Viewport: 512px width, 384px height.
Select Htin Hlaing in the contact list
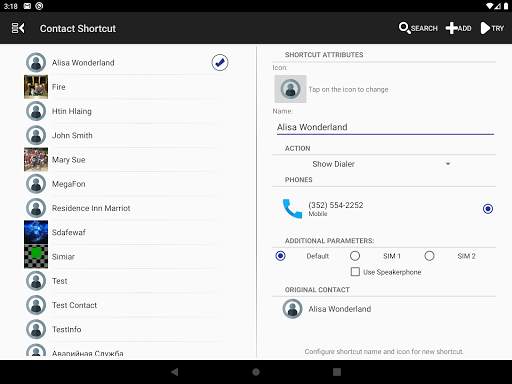point(72,111)
